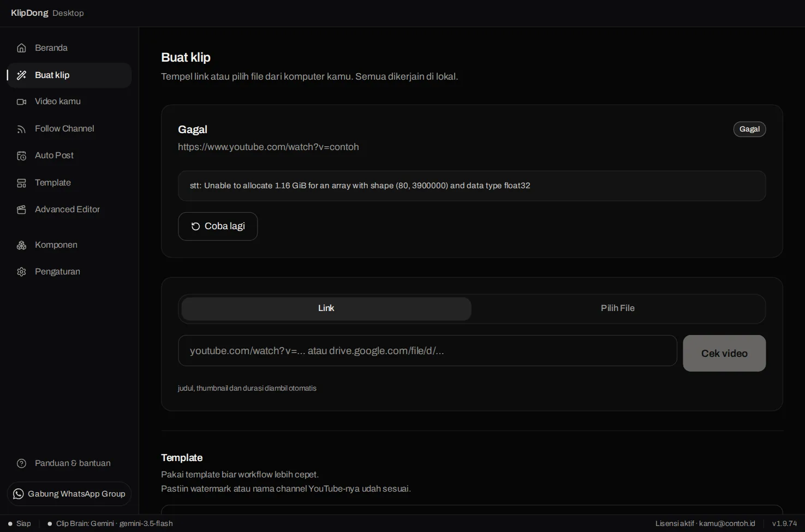Screen dimensions: 805x532
Task: Click Clip Brain Gemini status entry
Action: point(110,524)
